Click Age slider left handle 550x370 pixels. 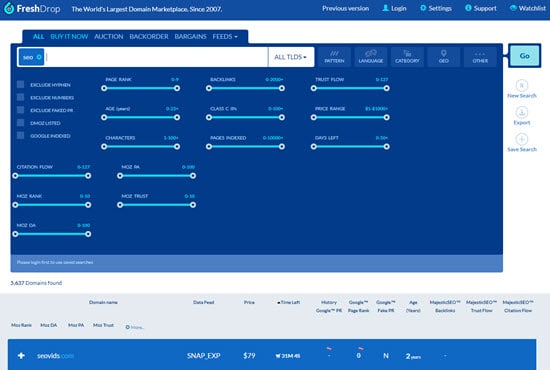(x=104, y=117)
